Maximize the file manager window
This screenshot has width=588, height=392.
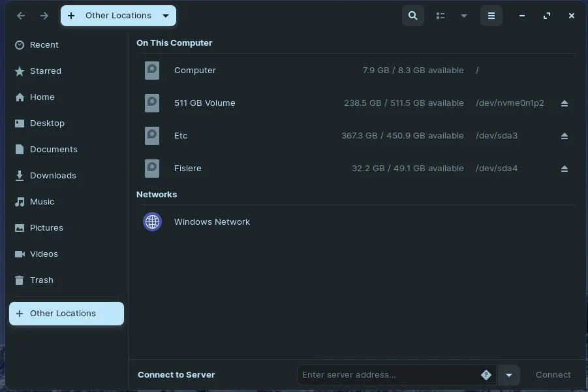coord(547,16)
